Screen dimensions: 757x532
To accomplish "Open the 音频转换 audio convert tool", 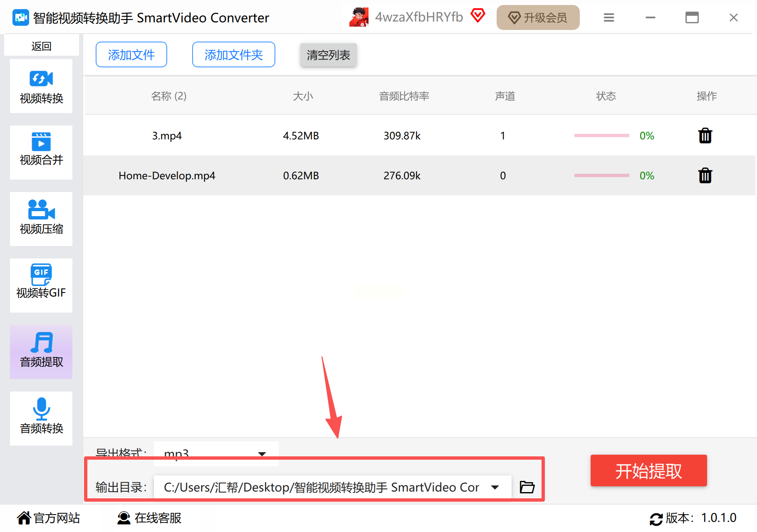I will click(41, 419).
